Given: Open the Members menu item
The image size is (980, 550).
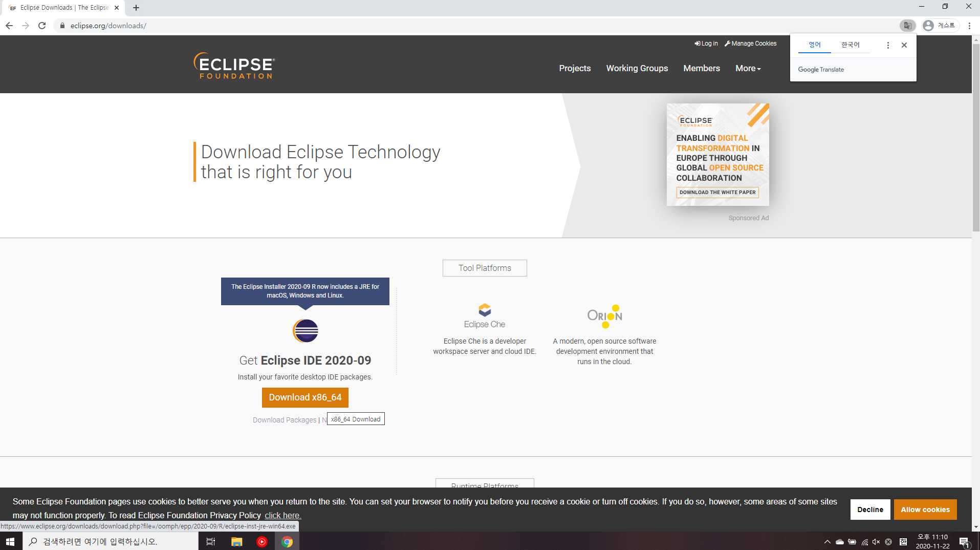Looking at the screenshot, I should coord(702,68).
